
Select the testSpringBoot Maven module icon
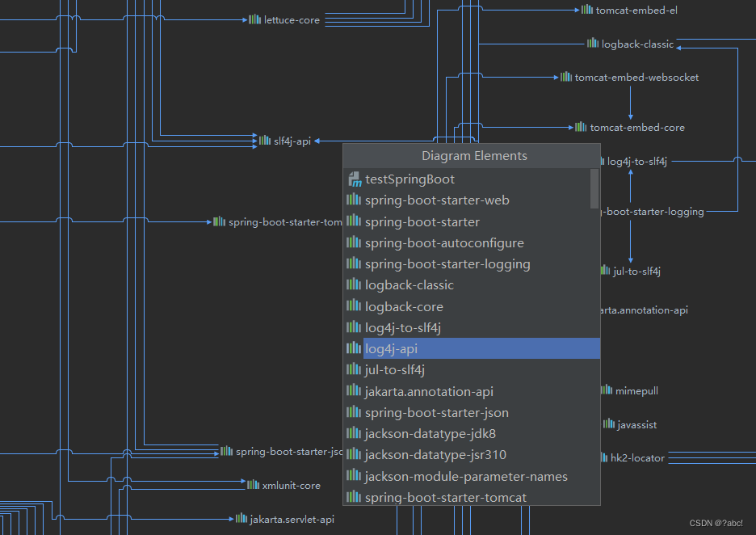[355, 179]
